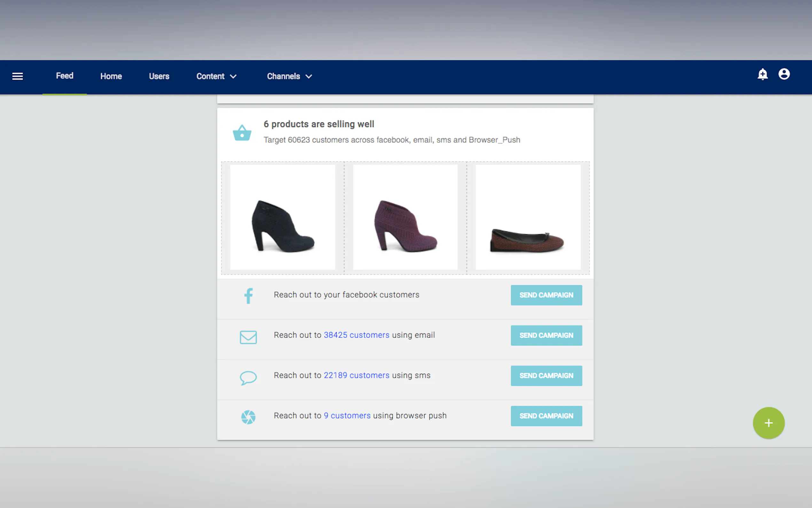Click the notifications bell icon

pyautogui.click(x=762, y=74)
